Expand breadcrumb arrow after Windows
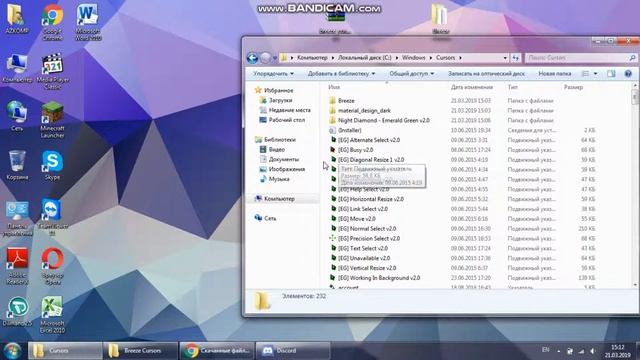The image size is (640, 360). [431, 58]
